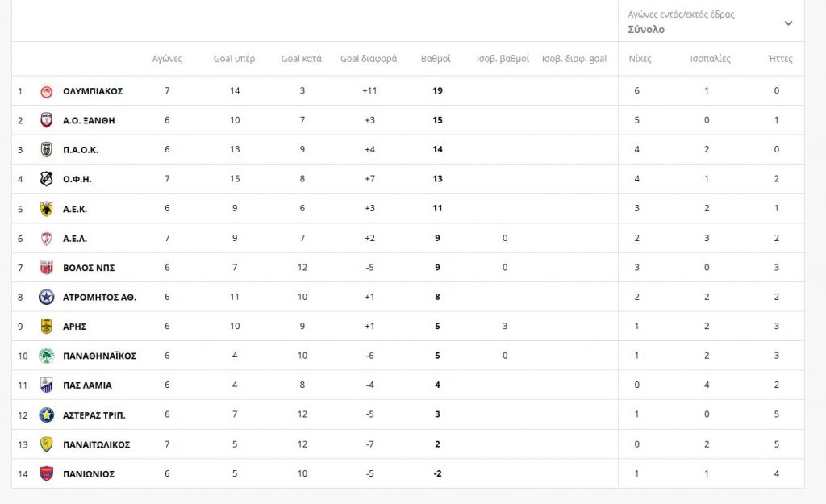Viewport: 826px width, 504px height.
Task: Click the Νίκες column header
Action: coord(640,59)
